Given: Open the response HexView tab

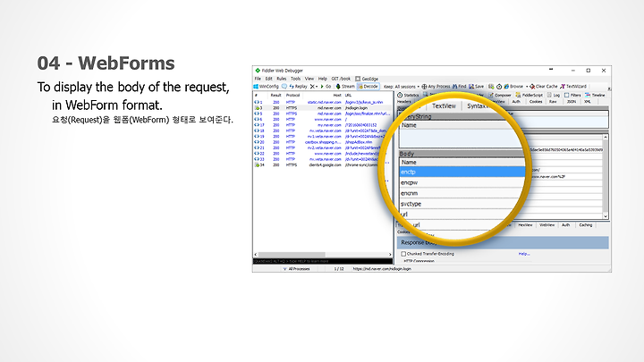Looking at the screenshot, I should pos(525,225).
